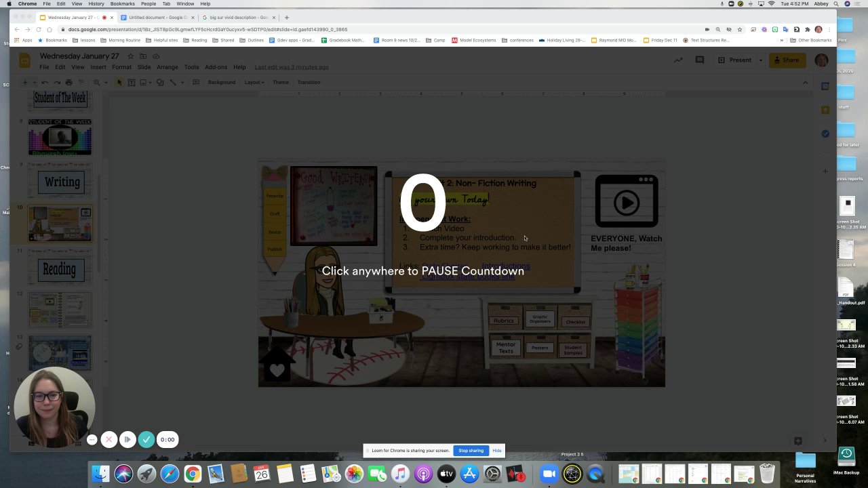Open the Insert menu in Slides

point(98,67)
